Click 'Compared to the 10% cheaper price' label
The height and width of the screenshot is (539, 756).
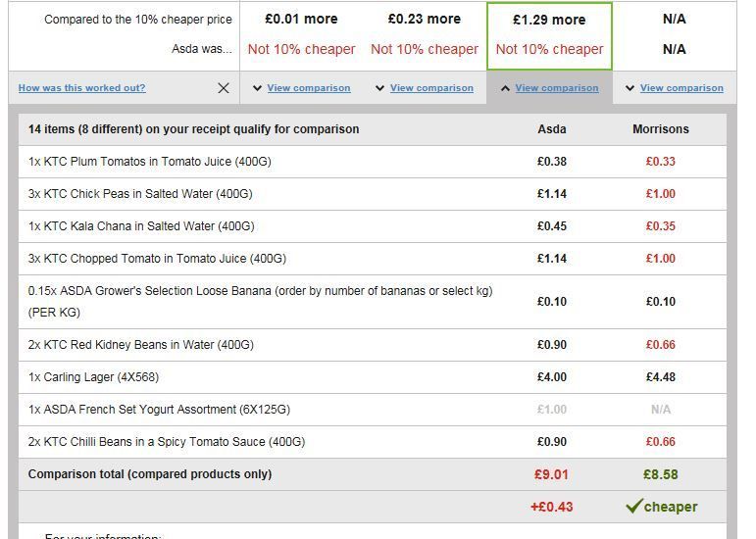pyautogui.click(x=138, y=20)
